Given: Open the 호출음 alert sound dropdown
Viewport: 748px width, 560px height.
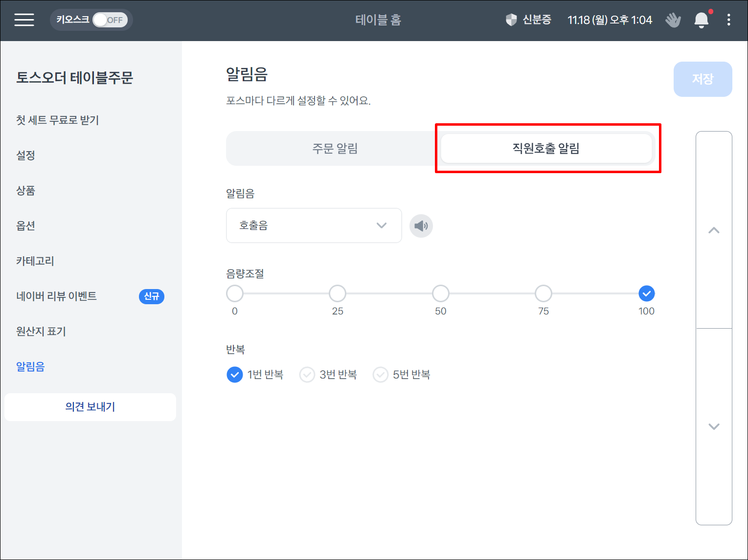Looking at the screenshot, I should coord(314,225).
